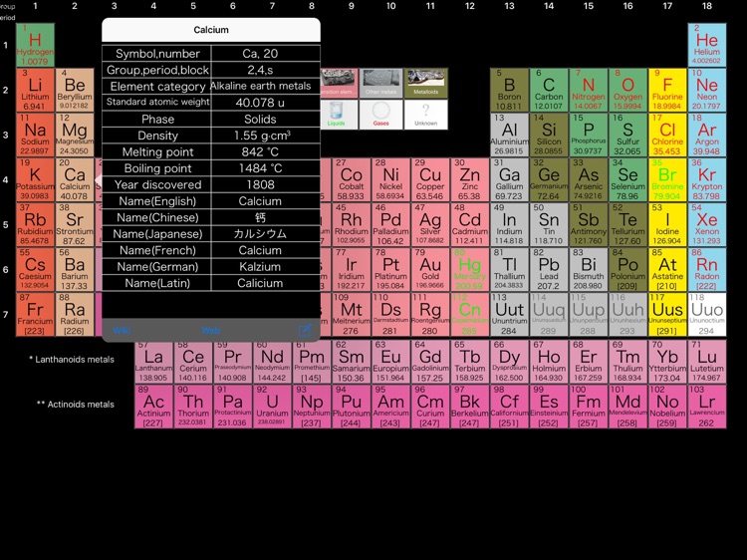747x560 pixels.
Task: Select the Francium element tile
Action: click(x=35, y=315)
